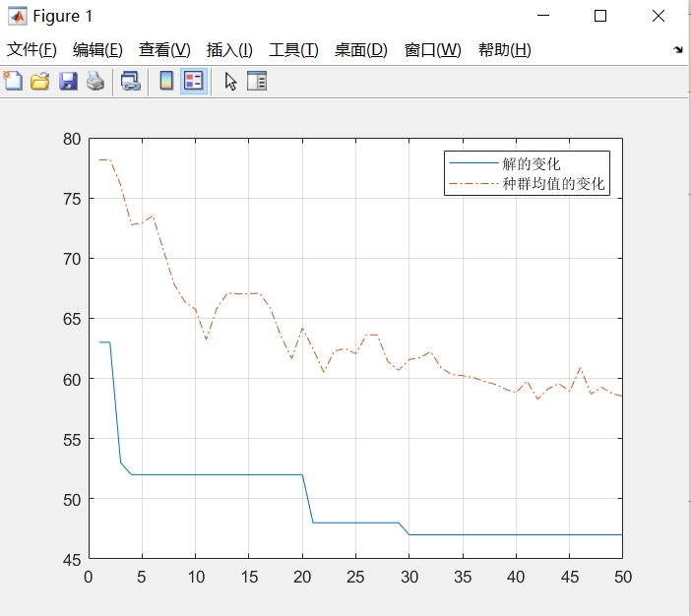Click the legend entry 解的变化
Viewport: 691px width, 616px height.
[x=531, y=164]
